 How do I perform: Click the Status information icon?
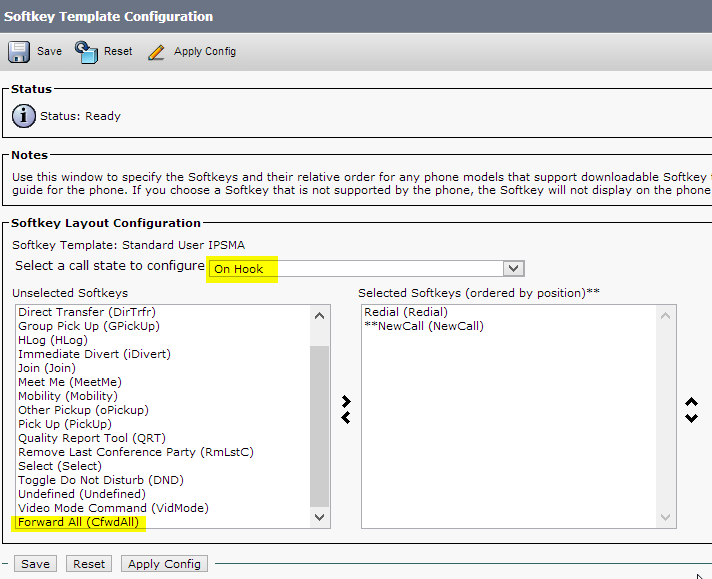point(24,116)
